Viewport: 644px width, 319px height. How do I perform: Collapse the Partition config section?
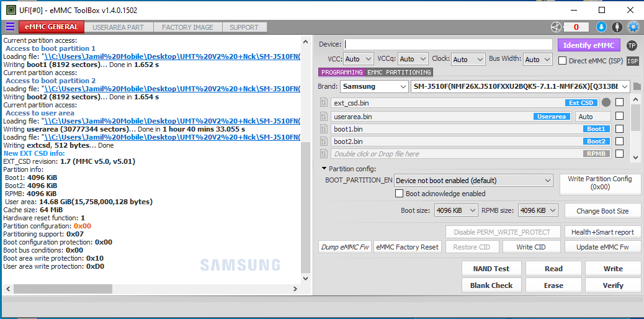[324, 169]
